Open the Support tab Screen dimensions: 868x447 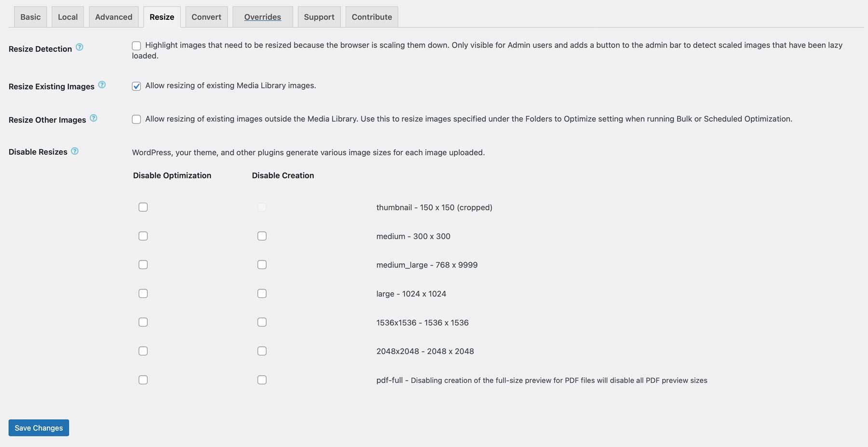tap(319, 16)
